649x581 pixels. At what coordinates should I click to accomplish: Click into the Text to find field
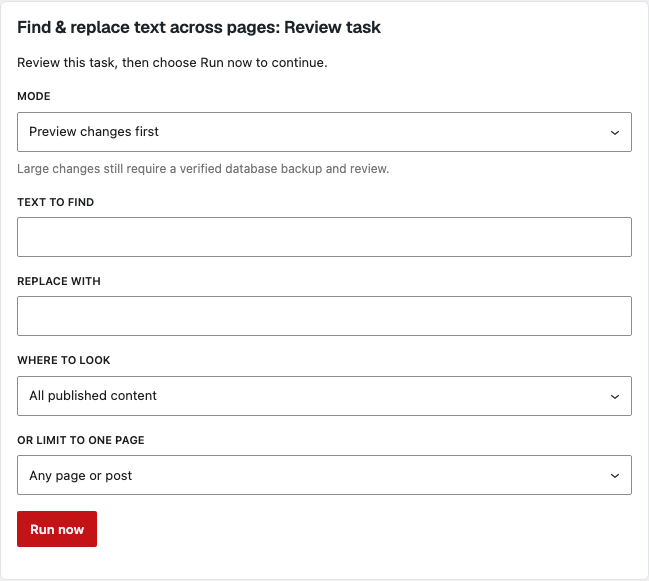pyautogui.click(x=324, y=237)
